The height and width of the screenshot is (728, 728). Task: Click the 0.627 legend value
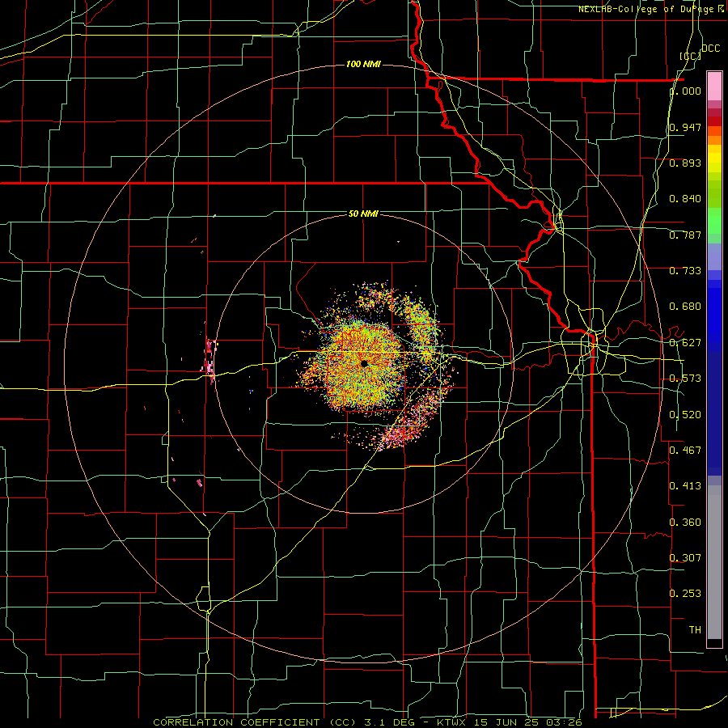[685, 343]
